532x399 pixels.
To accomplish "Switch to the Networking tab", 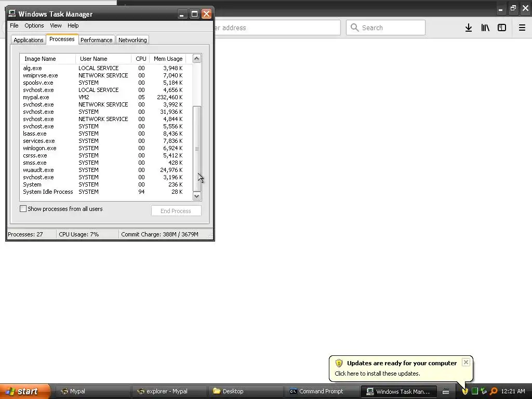I will (132, 40).
